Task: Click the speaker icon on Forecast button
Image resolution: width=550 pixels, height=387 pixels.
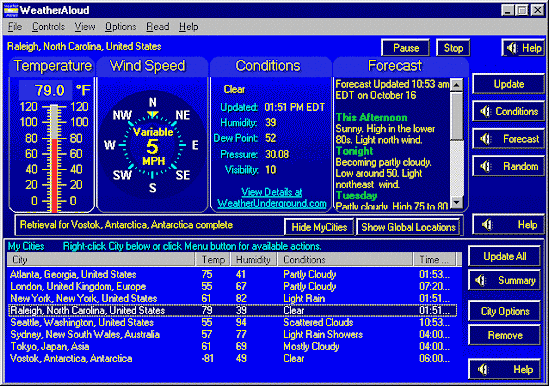Action: pos(485,139)
